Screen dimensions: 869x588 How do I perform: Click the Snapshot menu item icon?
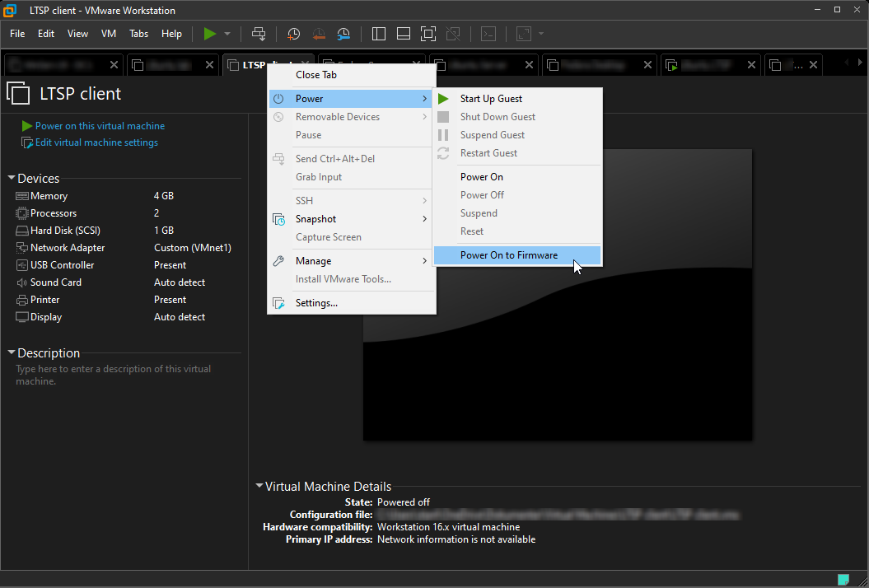click(278, 219)
